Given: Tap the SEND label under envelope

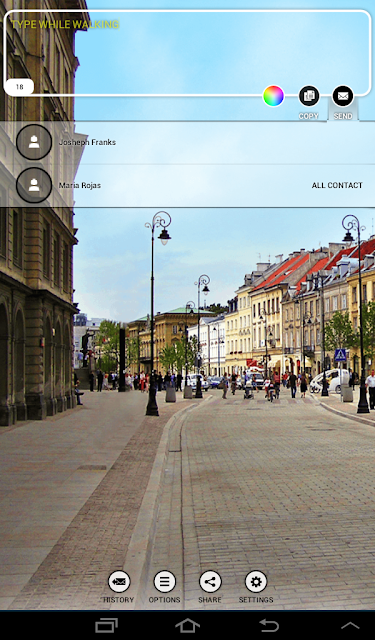Looking at the screenshot, I should click(343, 116).
